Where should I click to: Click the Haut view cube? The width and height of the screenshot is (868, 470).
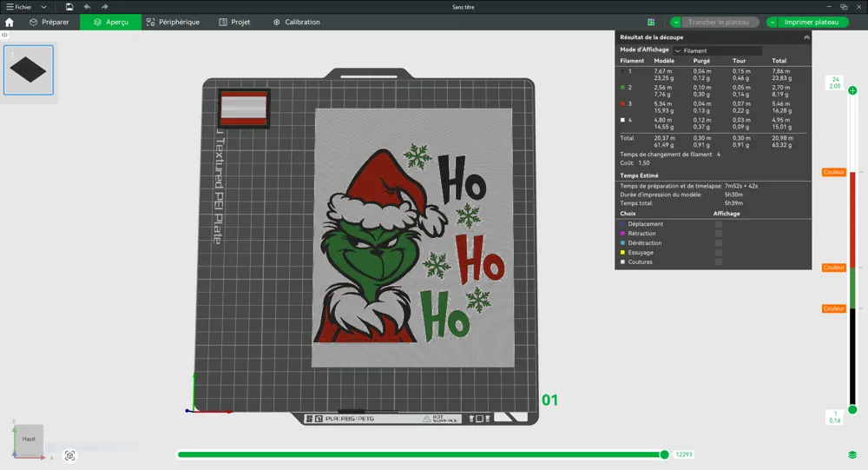click(x=29, y=439)
